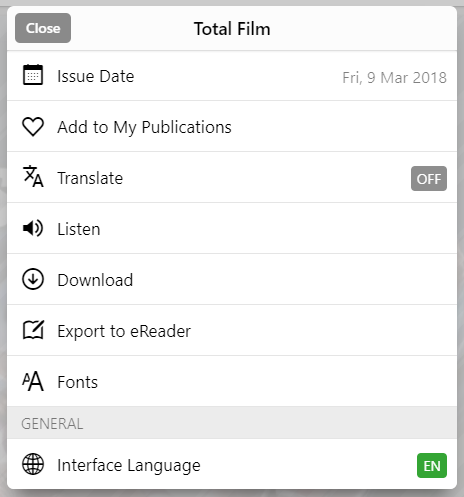Click the calendar icon beside Issue Date

point(33,75)
